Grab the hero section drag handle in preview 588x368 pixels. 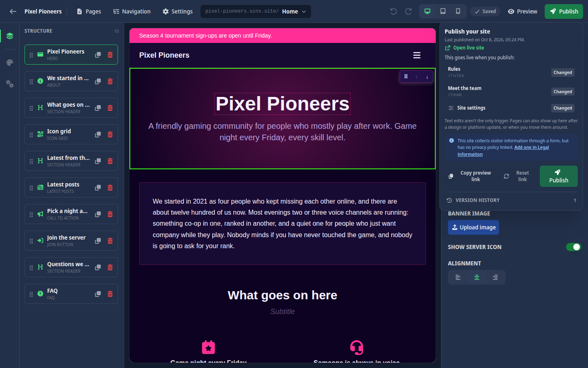406,76
